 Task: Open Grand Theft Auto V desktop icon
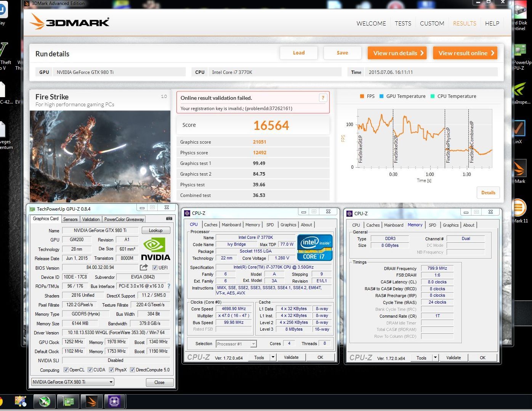5,56
